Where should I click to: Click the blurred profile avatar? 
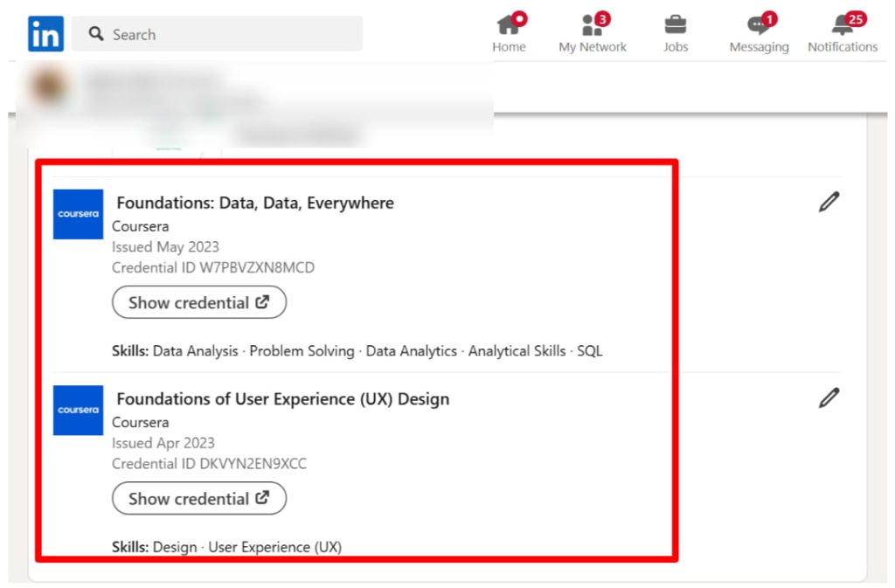(48, 86)
